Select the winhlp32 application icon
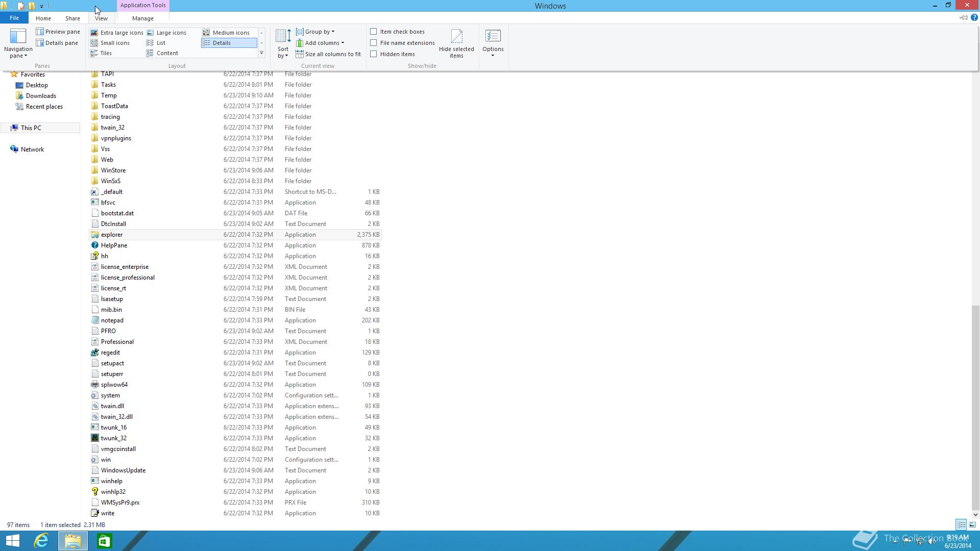 tap(94, 492)
